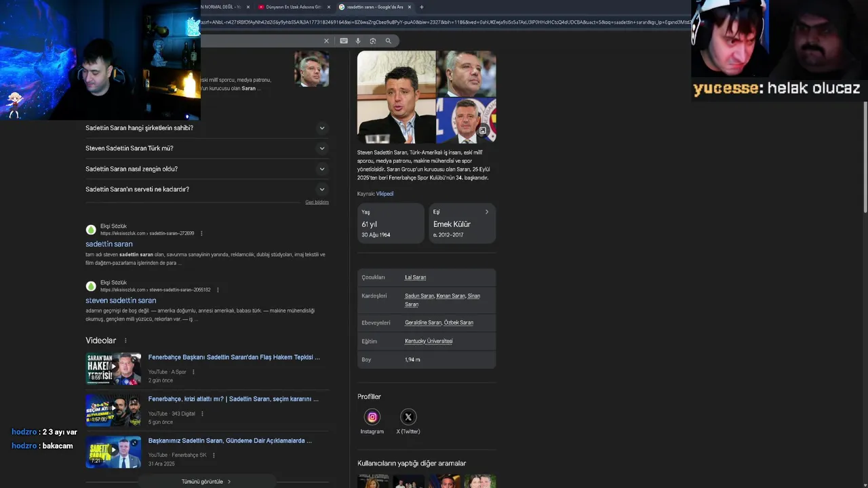Image resolution: width=868 pixels, height=488 pixels.
Task: Select the 'Yaş 61 yıl' age card
Action: click(x=391, y=223)
